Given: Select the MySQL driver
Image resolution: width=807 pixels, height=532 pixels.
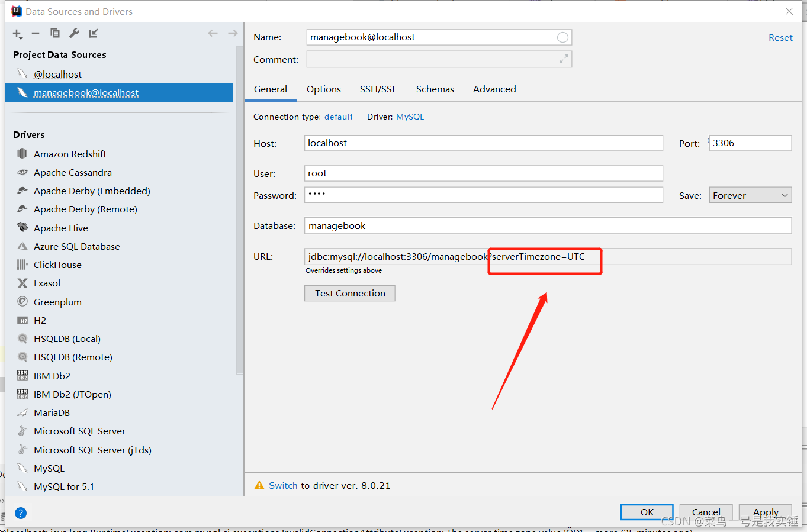Looking at the screenshot, I should tap(49, 467).
